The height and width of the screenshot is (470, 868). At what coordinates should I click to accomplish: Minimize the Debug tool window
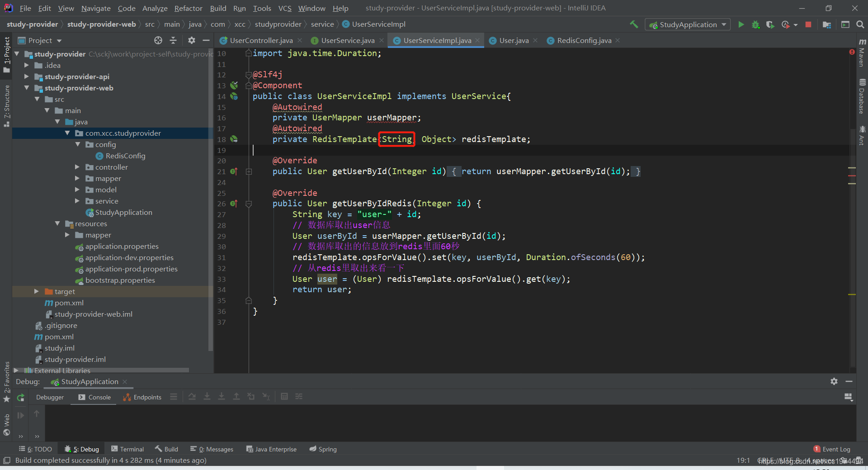click(x=849, y=381)
